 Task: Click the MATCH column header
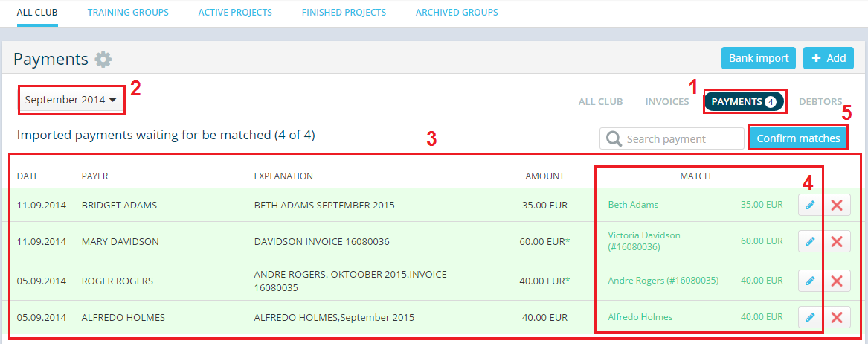(695, 176)
